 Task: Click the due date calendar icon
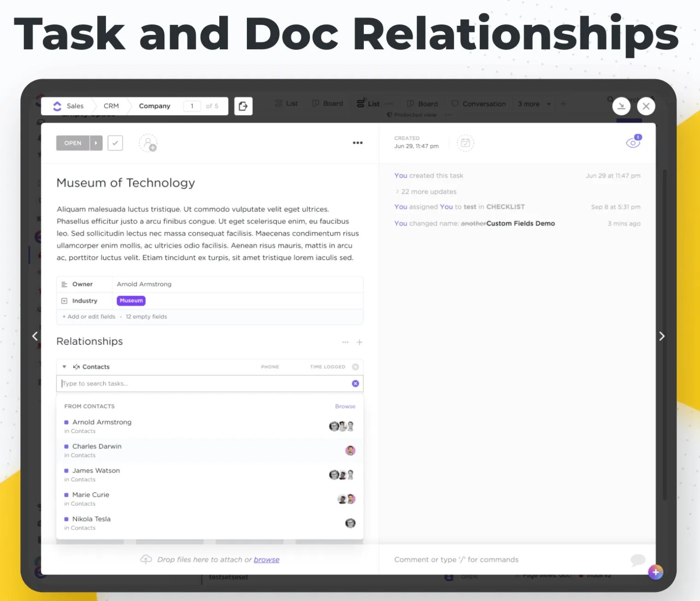465,143
